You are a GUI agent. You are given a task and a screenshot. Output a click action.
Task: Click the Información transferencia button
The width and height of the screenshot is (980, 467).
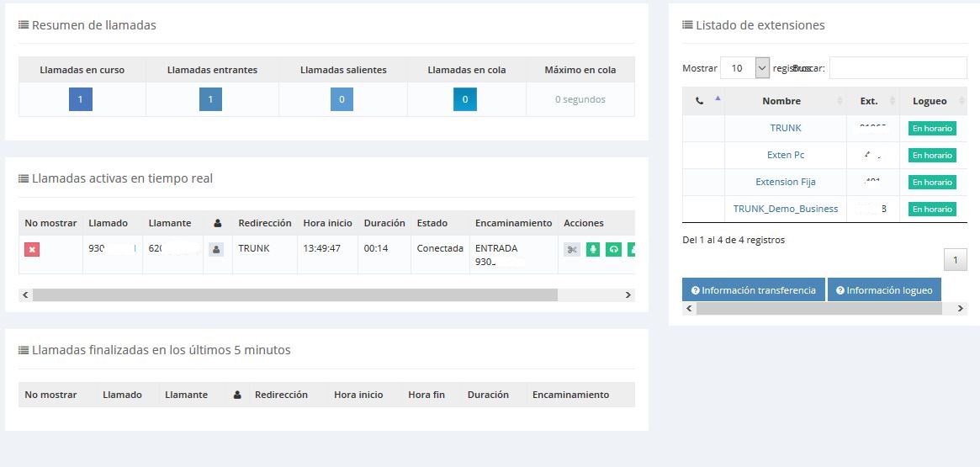click(x=754, y=290)
